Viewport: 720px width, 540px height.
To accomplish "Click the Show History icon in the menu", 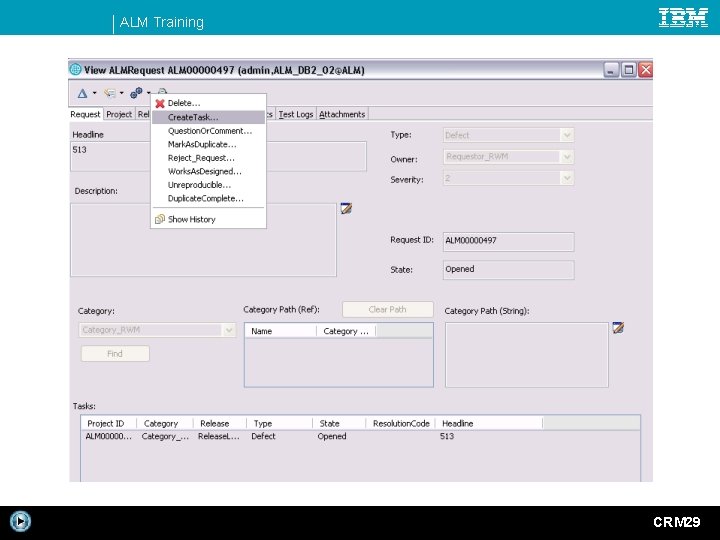I will click(x=160, y=219).
